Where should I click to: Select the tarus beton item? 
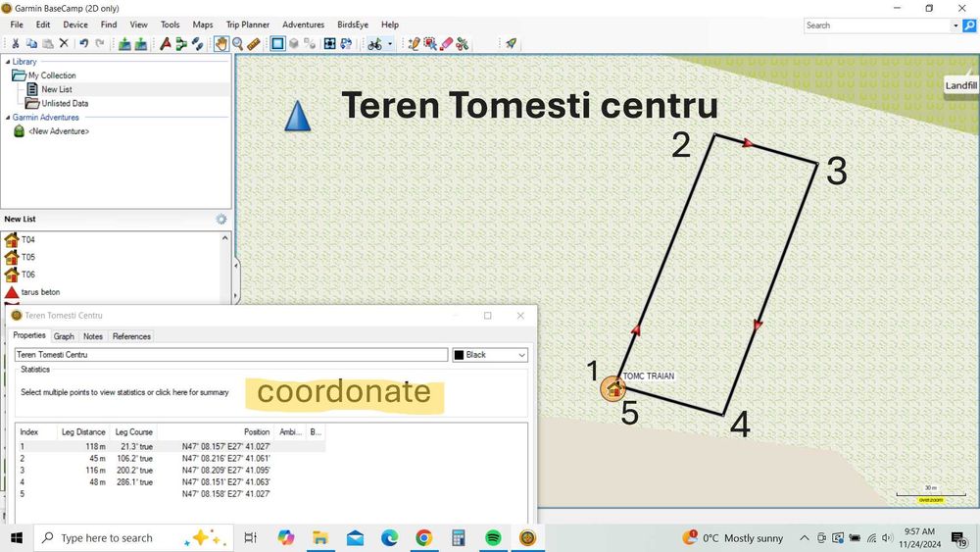tap(40, 292)
